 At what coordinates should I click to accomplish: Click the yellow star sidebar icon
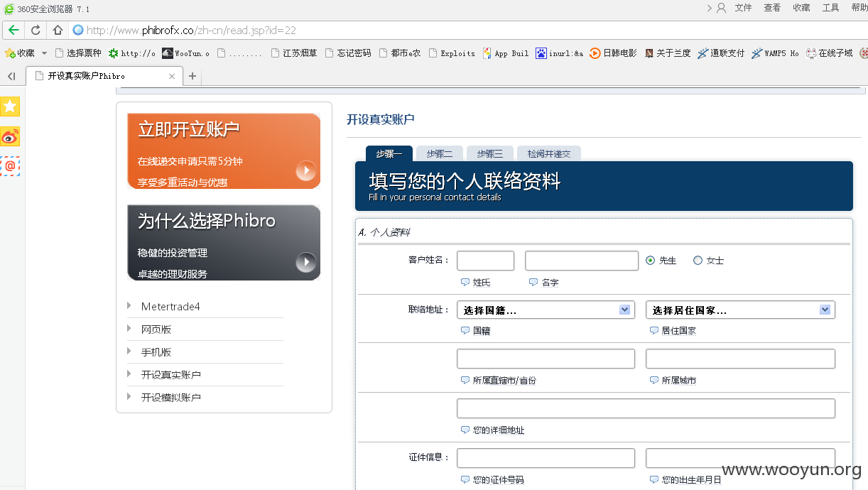[10, 107]
